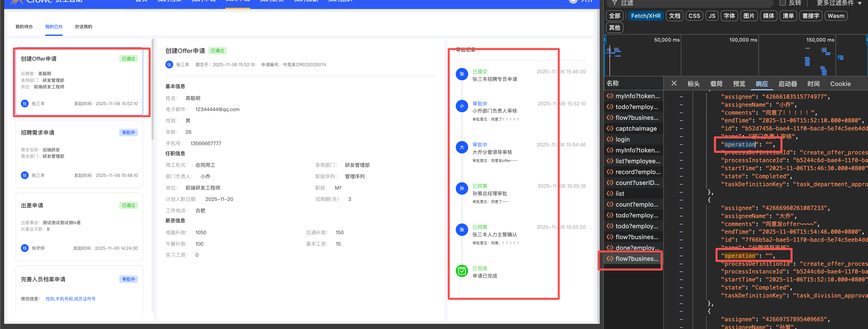The height and width of the screenshot is (329, 868).
Task: Click the 孙 approver avatar in approval record
Action: point(462,189)
